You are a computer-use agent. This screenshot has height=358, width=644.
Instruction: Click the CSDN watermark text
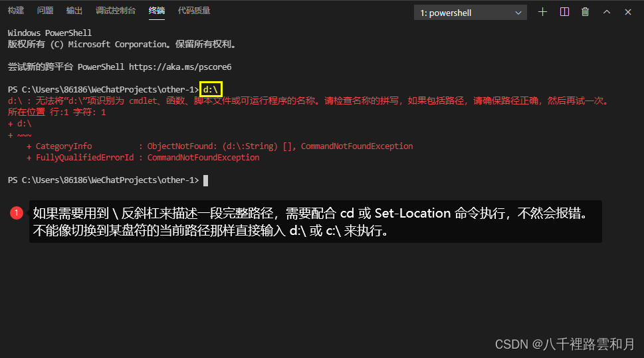pos(565,344)
